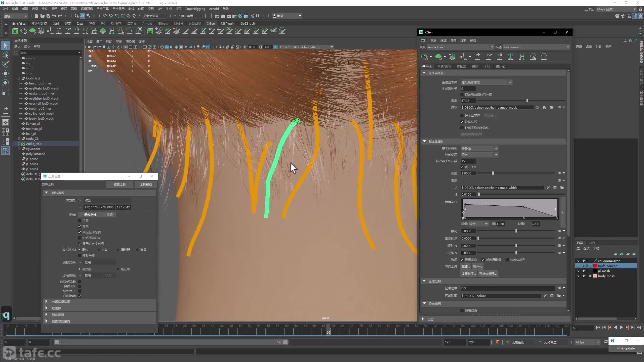Choose the Move tool in toolbox
644x362 pixels.
click(6, 73)
